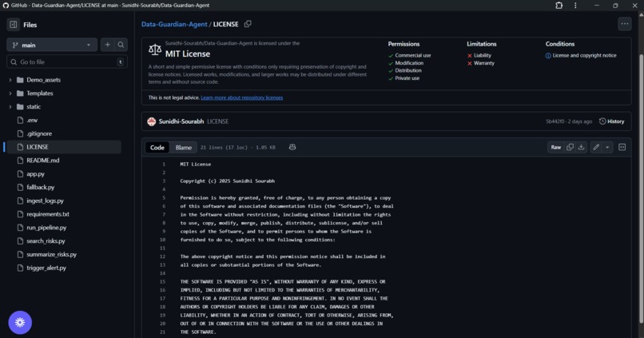Click the Copilot icon beside file size
This screenshot has width=644, height=338.
click(292, 147)
